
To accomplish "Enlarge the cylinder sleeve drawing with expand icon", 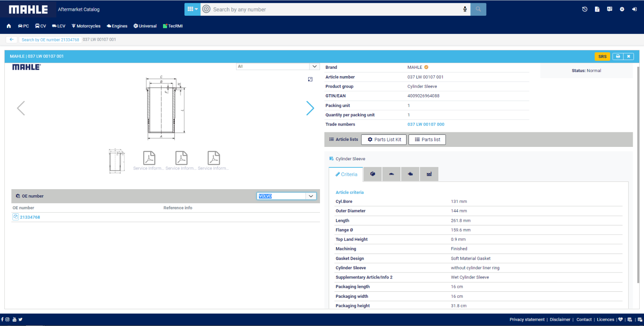I will (x=310, y=79).
